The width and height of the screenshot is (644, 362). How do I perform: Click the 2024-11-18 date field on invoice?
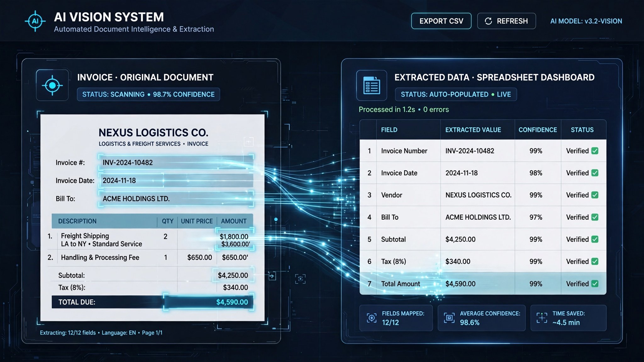point(176,180)
